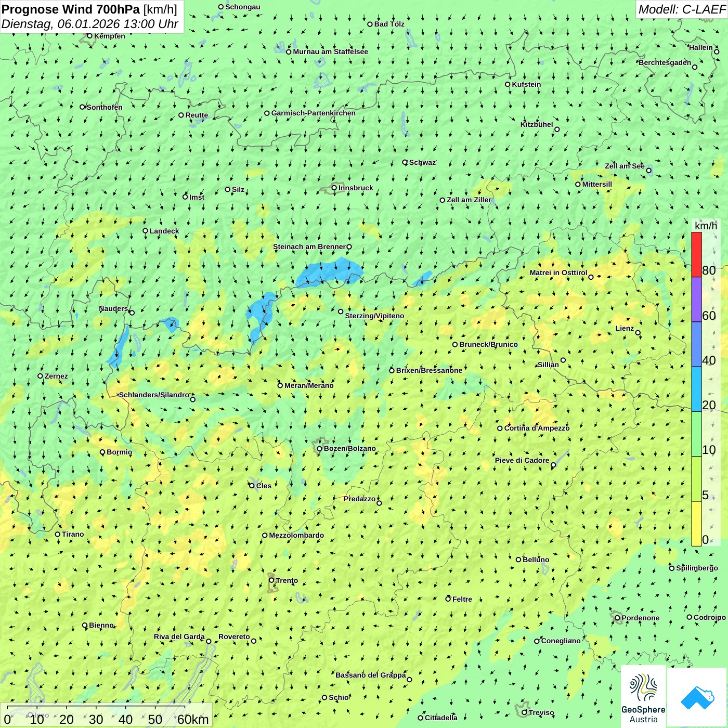Click the Cortina d'Ampezzo label
Image resolution: width=728 pixels, height=728 pixels.
pyautogui.click(x=537, y=428)
